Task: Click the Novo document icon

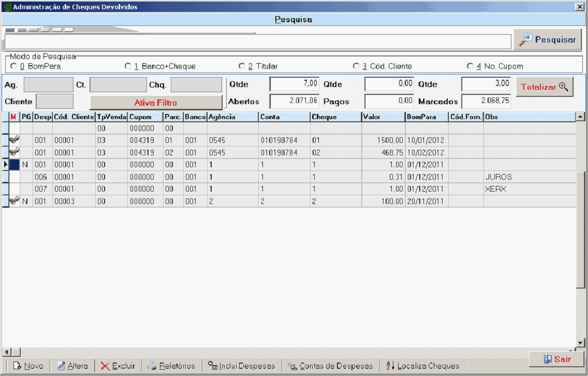Action: click(17, 366)
